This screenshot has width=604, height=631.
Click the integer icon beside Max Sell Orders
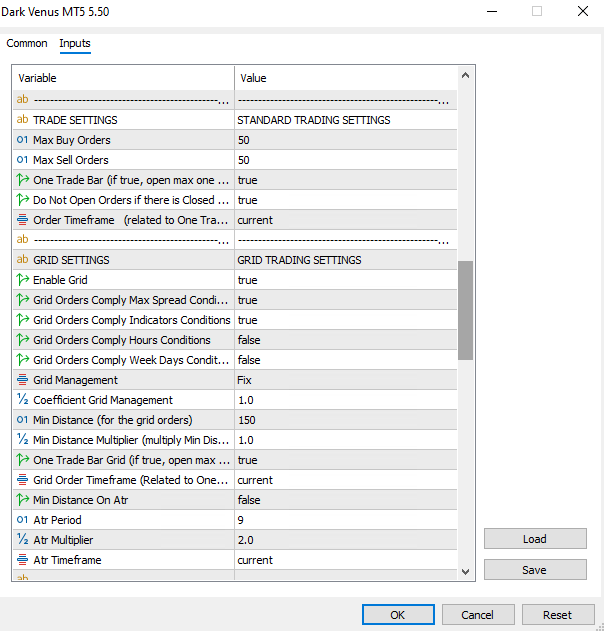(23, 160)
